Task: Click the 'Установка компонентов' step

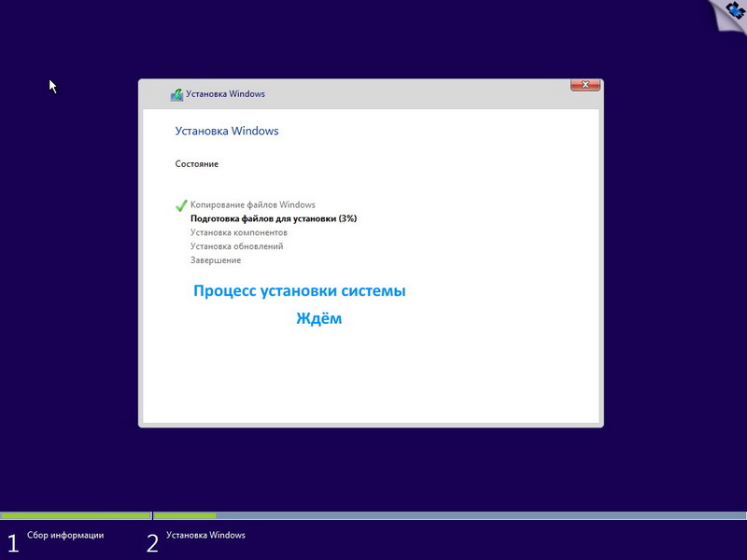Action: 239,232
